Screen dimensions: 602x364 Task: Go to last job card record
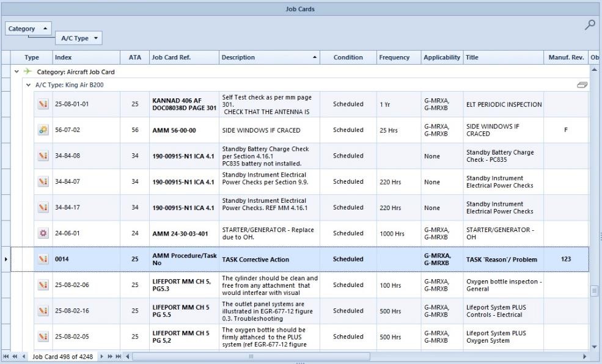point(118,356)
